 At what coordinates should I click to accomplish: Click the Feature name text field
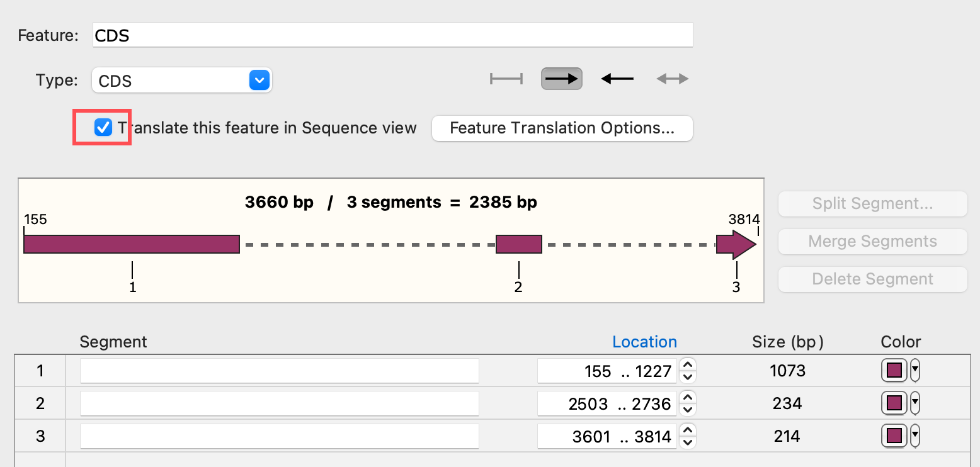[392, 35]
